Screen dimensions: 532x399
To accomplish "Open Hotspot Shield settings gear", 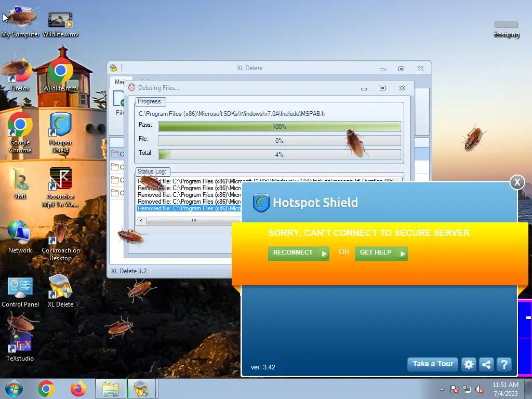I will [x=469, y=364].
